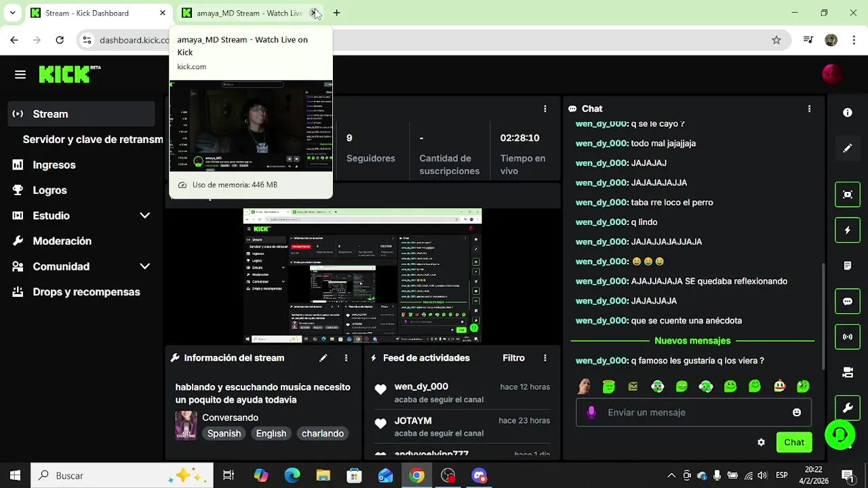Screen dimensions: 868x488
Task: Open the Filtro dropdown in activity feed
Action: tap(513, 358)
